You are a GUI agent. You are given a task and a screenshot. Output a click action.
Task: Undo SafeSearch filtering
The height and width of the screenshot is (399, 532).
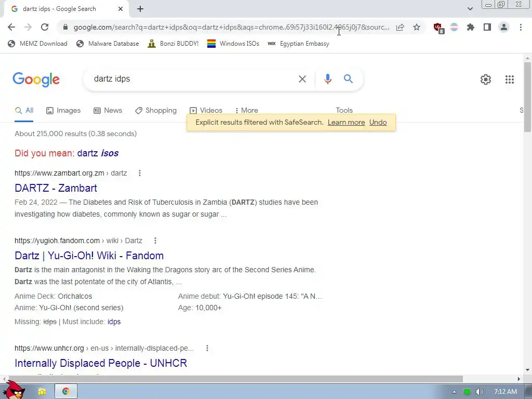point(378,123)
